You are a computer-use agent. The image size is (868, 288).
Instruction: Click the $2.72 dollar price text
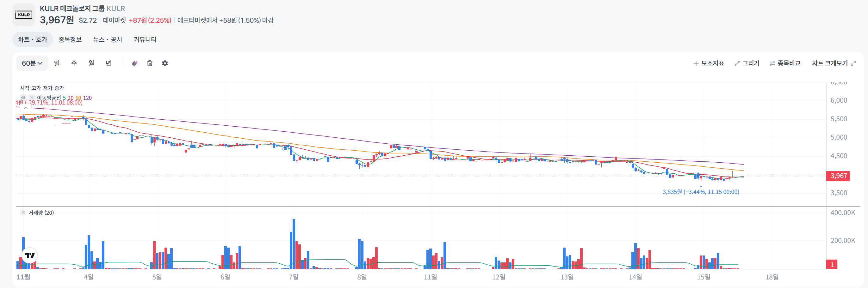click(x=88, y=20)
